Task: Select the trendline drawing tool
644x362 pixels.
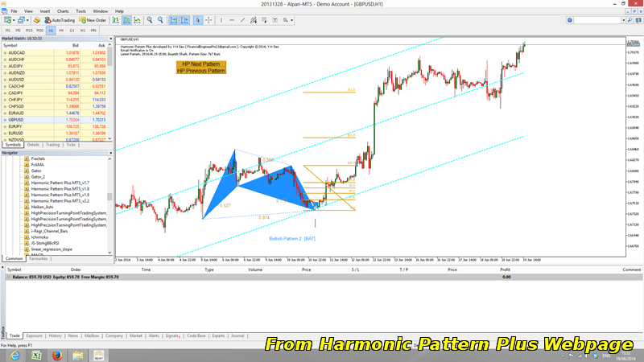Action: pyautogui.click(x=243, y=20)
